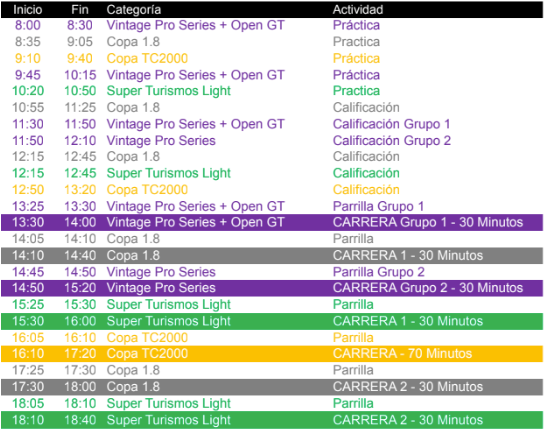Image resolution: width=547 pixels, height=436 pixels.
Task: Click the Inicio column header
Action: click(28, 10)
